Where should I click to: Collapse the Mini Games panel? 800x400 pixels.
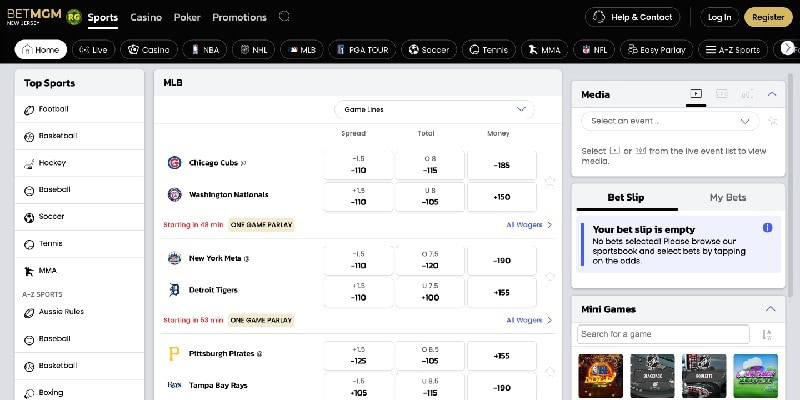tap(770, 309)
